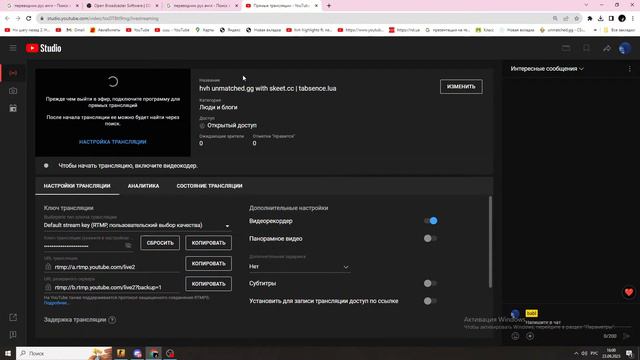Screen dimensions: 640x360
Task: Click the Gmail bookmark
Action: click(75, 30)
